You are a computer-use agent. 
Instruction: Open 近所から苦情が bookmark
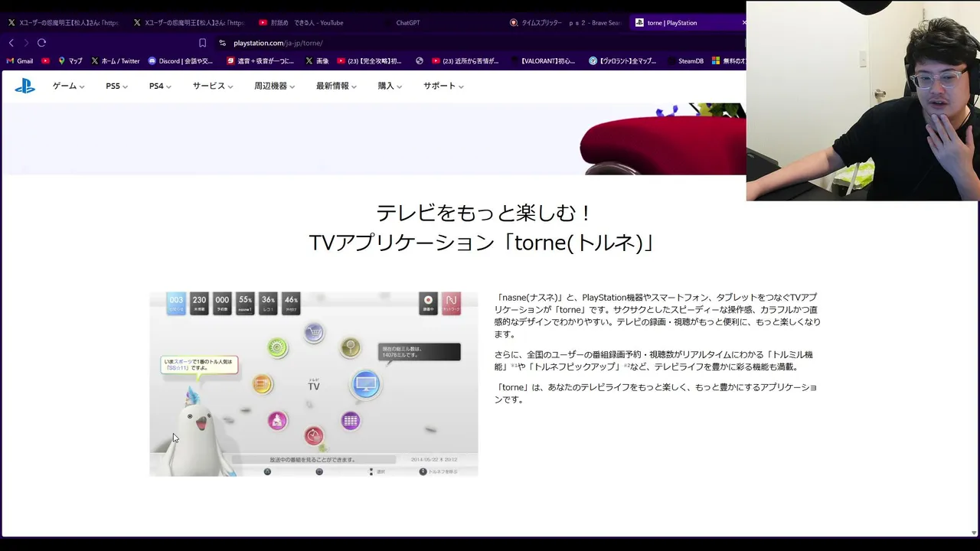pyautogui.click(x=465, y=61)
